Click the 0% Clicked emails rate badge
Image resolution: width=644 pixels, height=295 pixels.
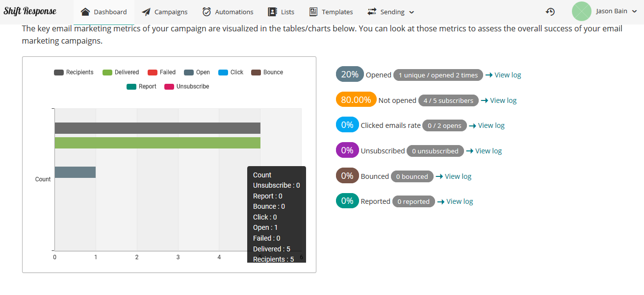[x=347, y=125]
